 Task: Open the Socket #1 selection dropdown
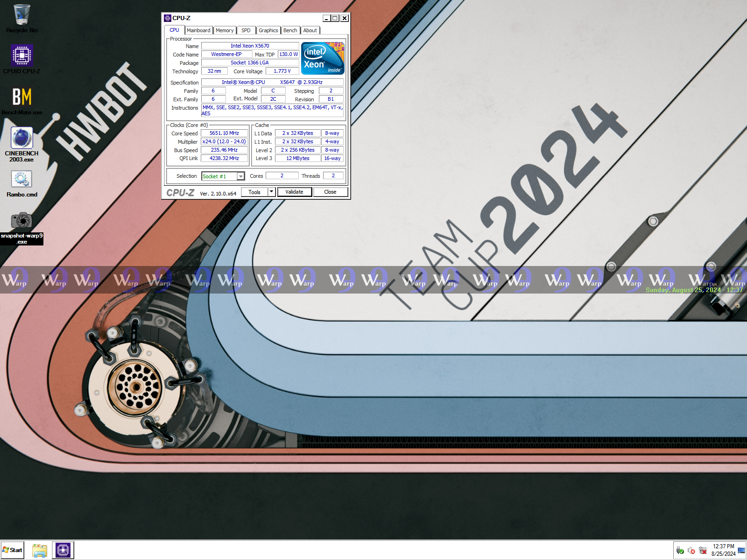pos(223,176)
